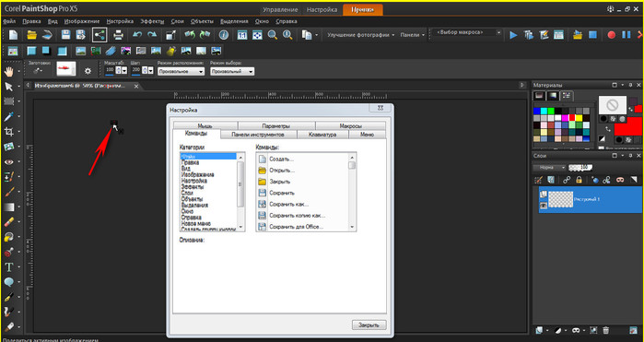
Task: Select Правка in Категории list
Action: pyautogui.click(x=190, y=162)
